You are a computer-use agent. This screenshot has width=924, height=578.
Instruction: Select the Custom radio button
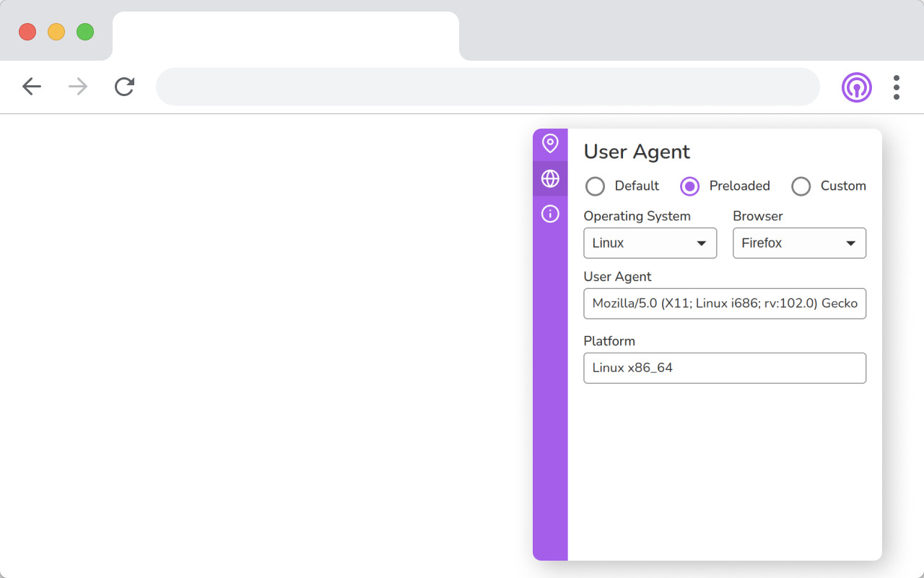(801, 186)
